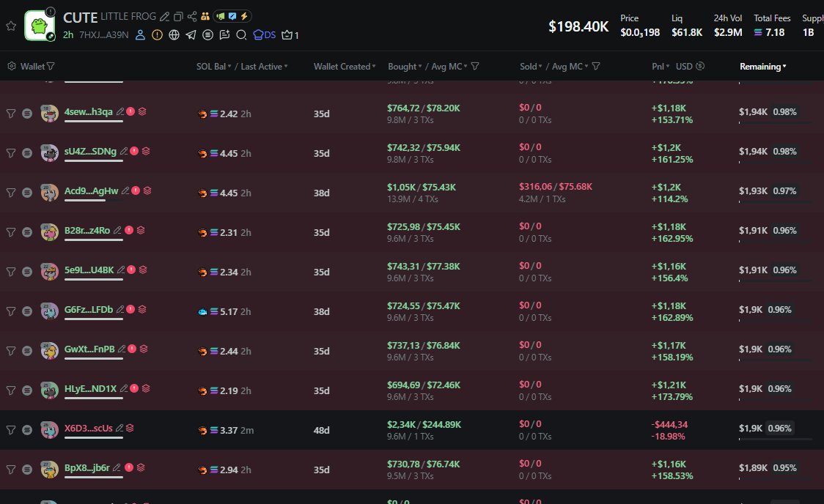Filter by wallet B28r...z4Ro funnel icon

tap(11, 232)
